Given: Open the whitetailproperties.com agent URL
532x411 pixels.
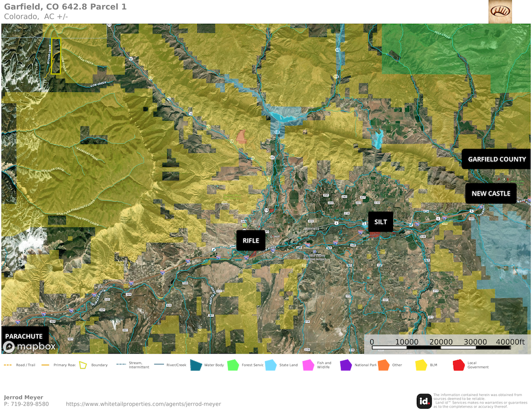Looking at the screenshot, I should click(143, 404).
